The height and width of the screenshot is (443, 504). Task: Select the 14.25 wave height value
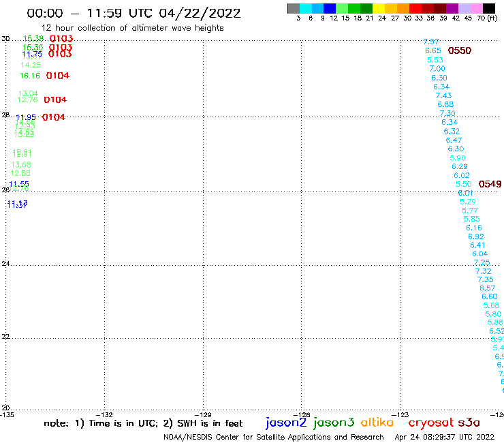click(31, 65)
